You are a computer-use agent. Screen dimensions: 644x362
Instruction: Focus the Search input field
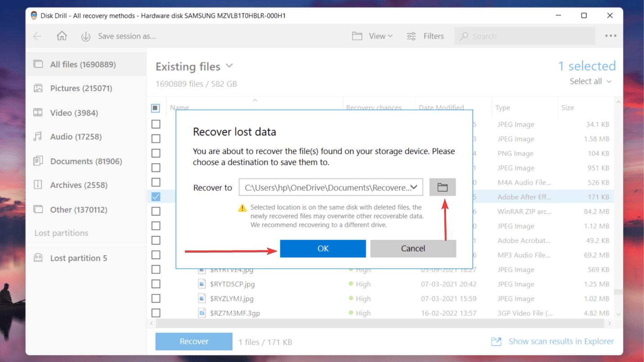(x=525, y=36)
